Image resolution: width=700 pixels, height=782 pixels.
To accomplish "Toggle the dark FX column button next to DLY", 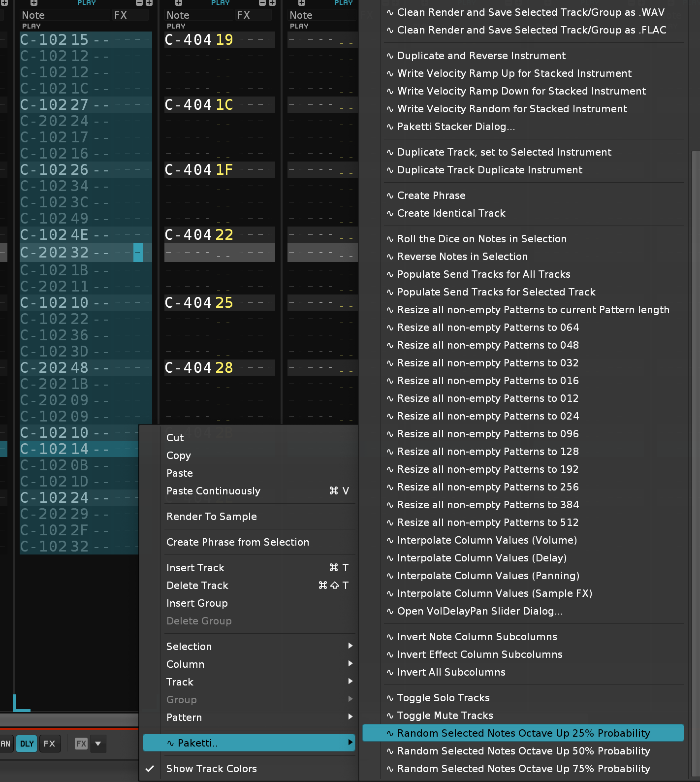I will 49,744.
